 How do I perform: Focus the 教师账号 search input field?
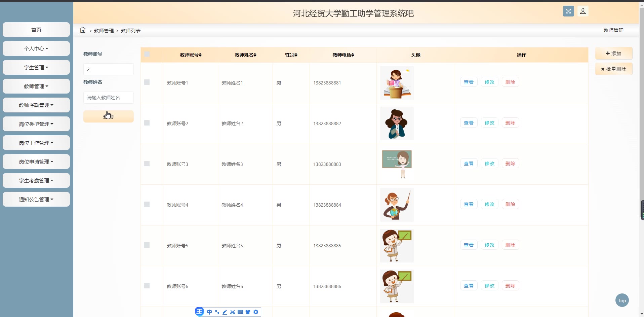pos(109,69)
